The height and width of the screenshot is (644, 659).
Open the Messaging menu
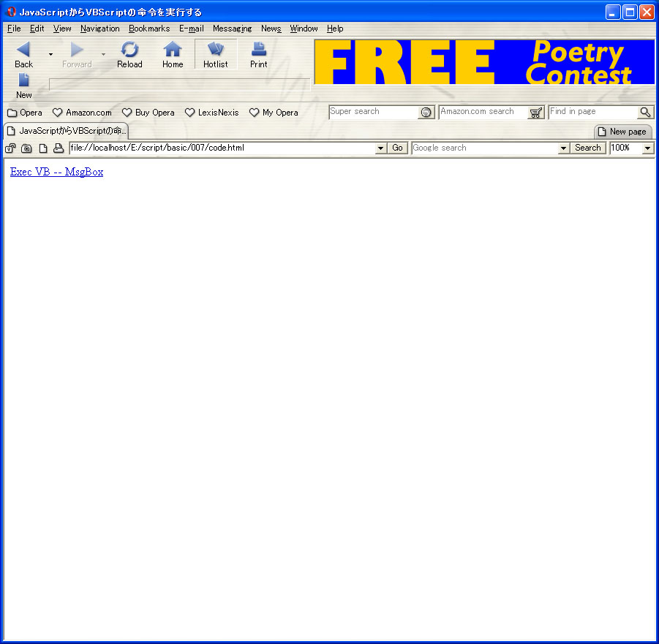point(232,29)
